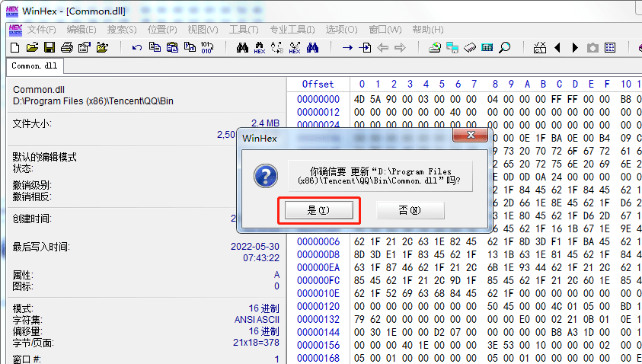Click the blue Continue Search binoculars
Screen dimensions: 642x364
click(312, 47)
